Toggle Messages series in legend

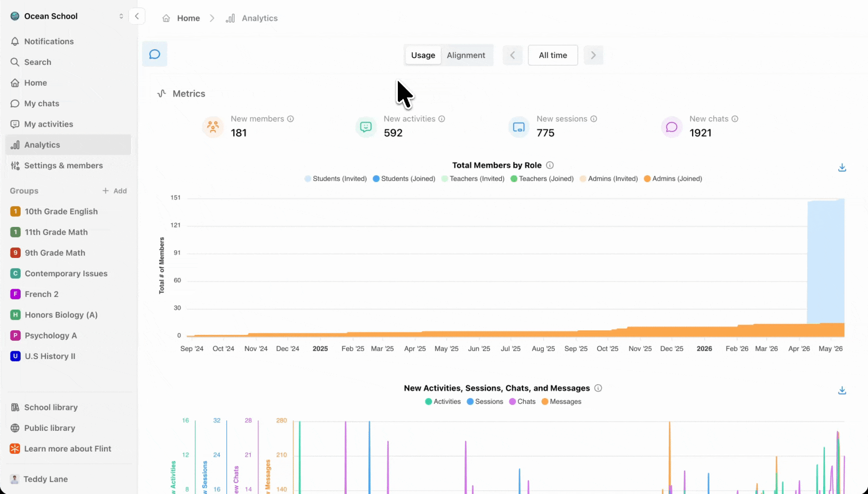point(561,402)
